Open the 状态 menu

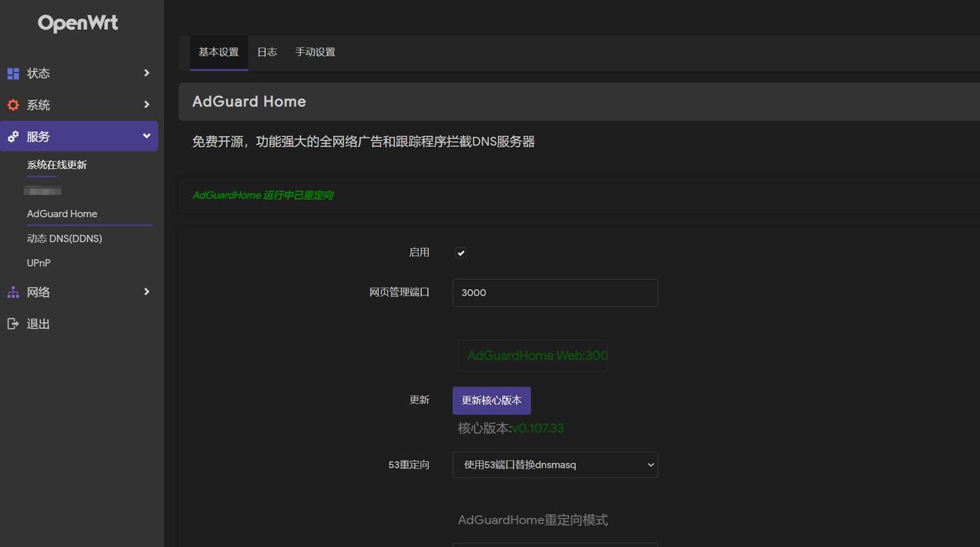38,73
